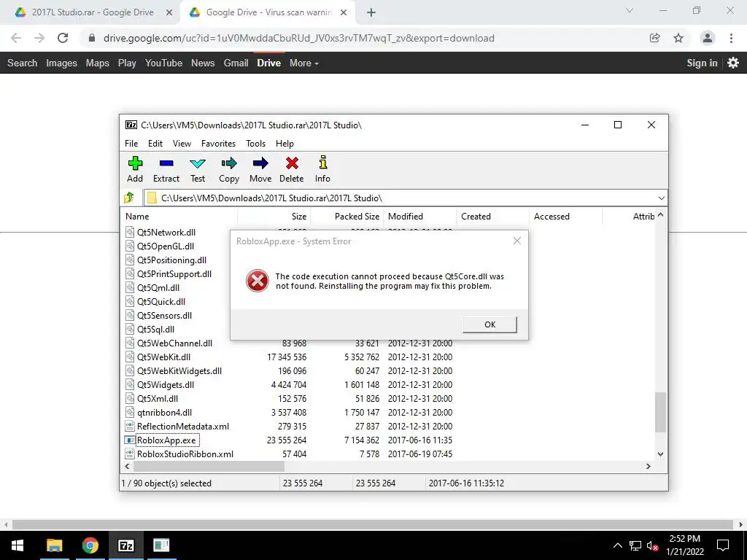The width and height of the screenshot is (747, 560).
Task: Select the Move toolbar icon
Action: pos(260,163)
